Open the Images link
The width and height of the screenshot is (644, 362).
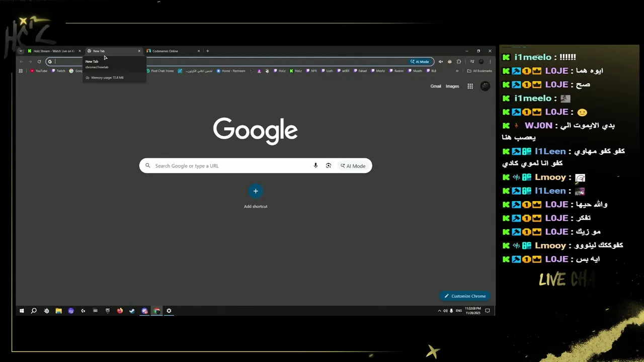coord(452,86)
